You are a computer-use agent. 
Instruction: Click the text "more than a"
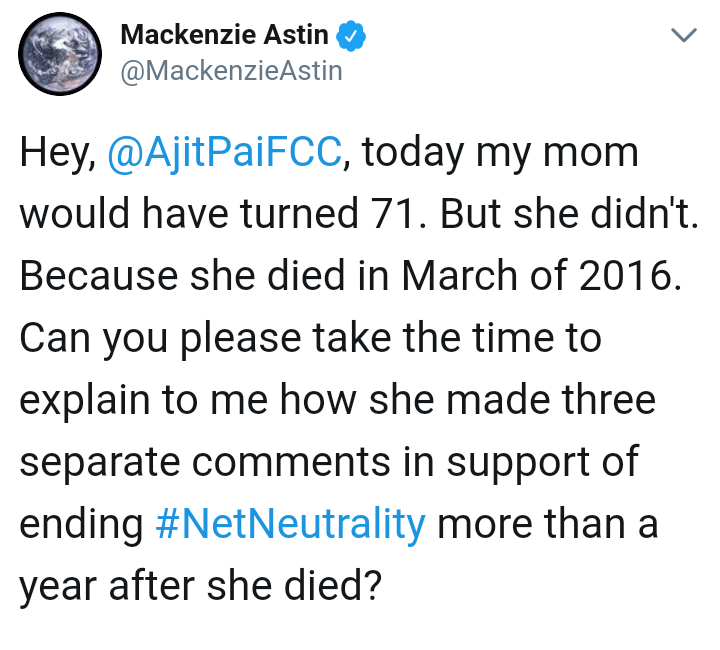[x=548, y=524]
